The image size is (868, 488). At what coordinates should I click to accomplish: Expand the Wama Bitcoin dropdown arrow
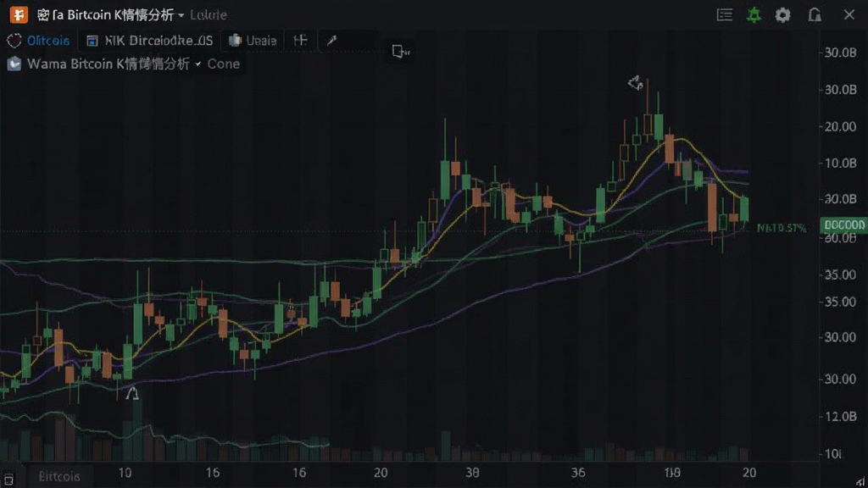(198, 64)
